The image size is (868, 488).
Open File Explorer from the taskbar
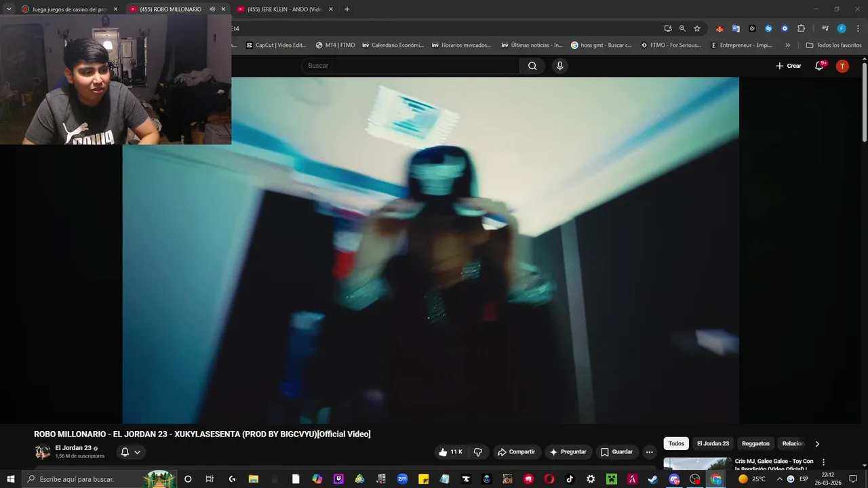coord(253,479)
